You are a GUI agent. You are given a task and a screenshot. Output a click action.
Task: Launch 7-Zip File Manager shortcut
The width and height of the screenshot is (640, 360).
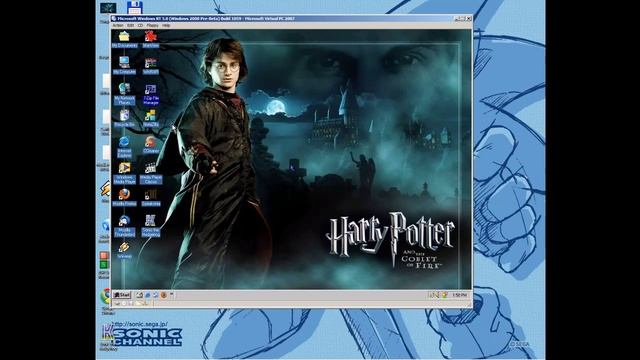coord(151,94)
